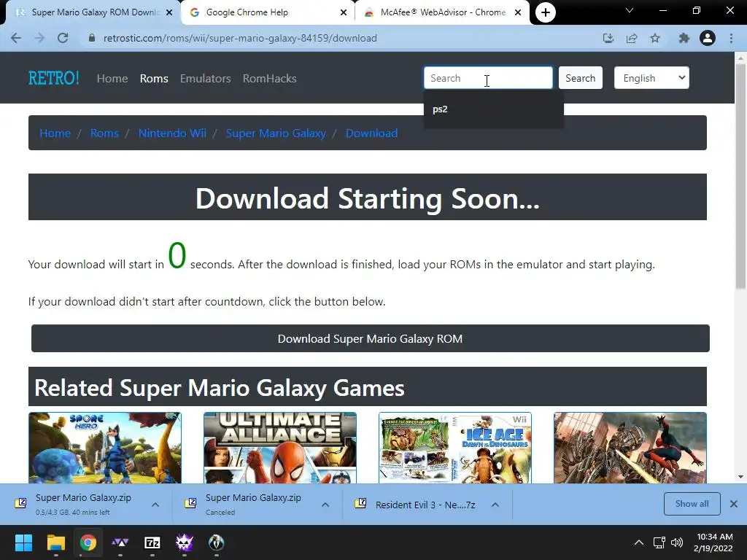Open the Chrome extensions puzzle icon
The width and height of the screenshot is (747, 560).
(x=684, y=38)
